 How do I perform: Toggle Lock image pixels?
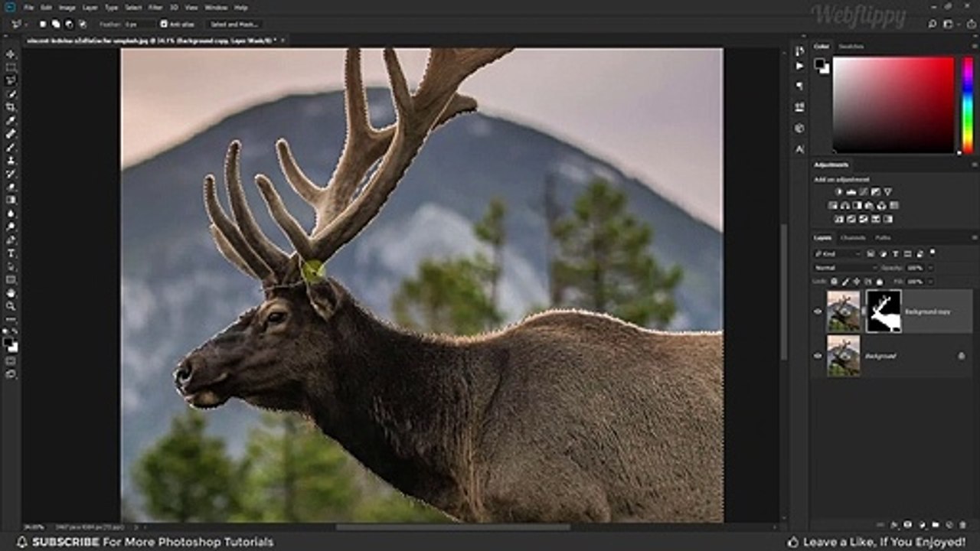(844, 282)
